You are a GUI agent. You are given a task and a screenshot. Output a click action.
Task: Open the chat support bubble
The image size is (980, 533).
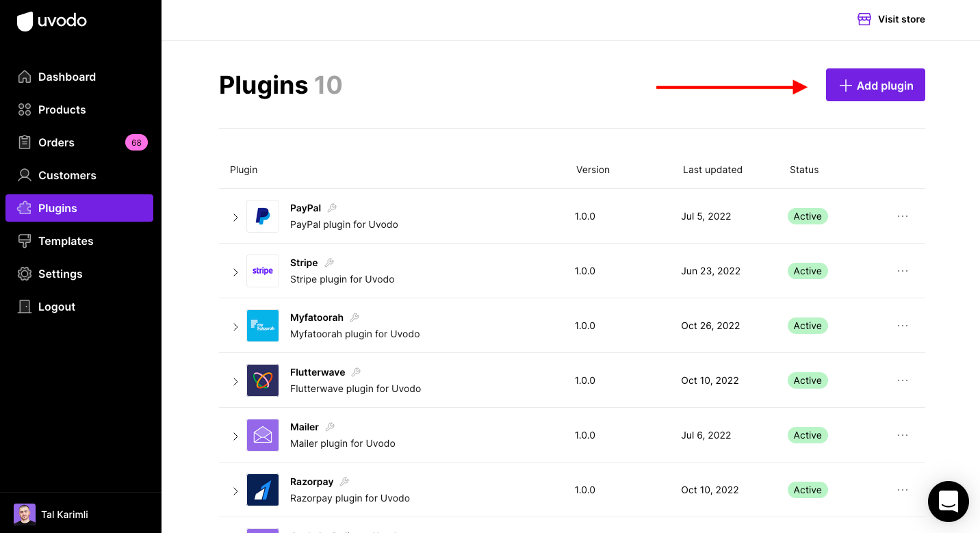point(949,502)
